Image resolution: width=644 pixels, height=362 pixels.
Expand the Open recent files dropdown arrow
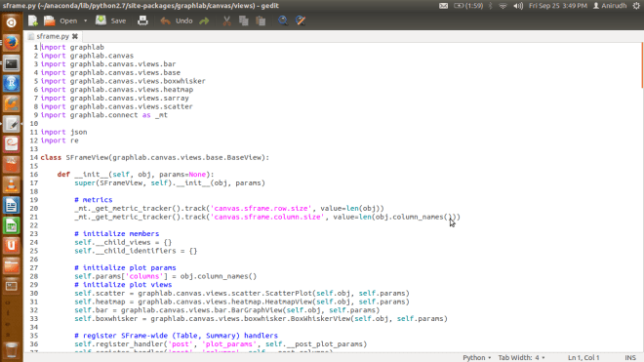[86, 20]
